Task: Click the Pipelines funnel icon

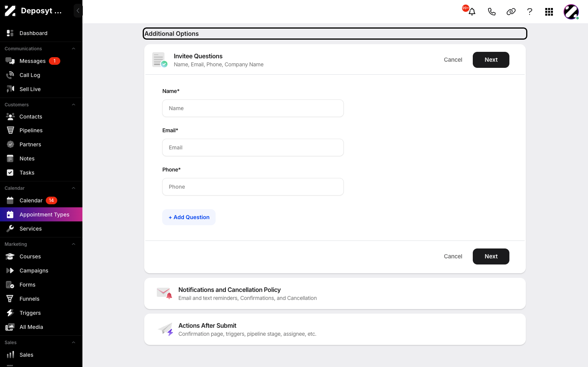Action: 10,130
